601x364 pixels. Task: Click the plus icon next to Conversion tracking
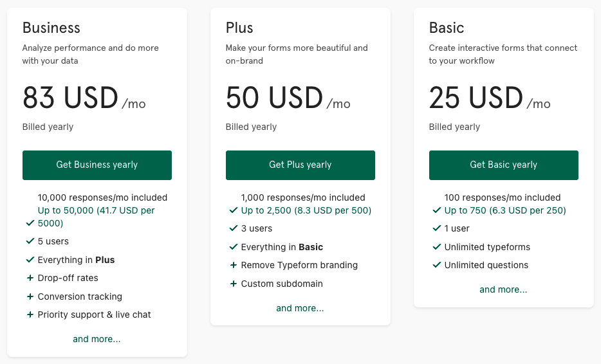click(30, 296)
